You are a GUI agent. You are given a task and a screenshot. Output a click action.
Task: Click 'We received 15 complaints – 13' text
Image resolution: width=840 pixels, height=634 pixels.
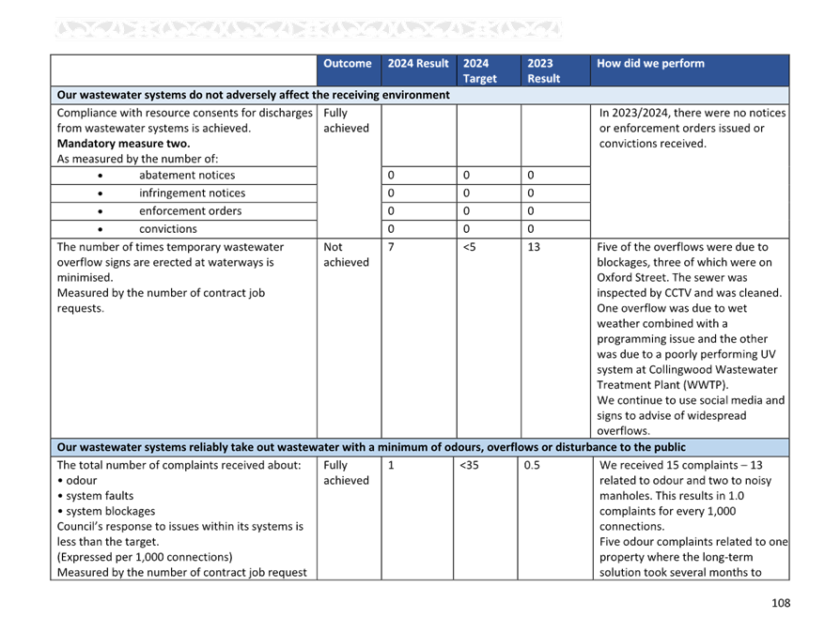click(x=680, y=465)
